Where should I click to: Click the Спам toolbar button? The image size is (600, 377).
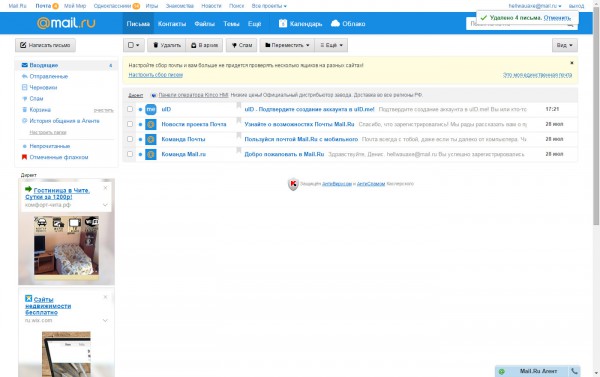point(241,45)
